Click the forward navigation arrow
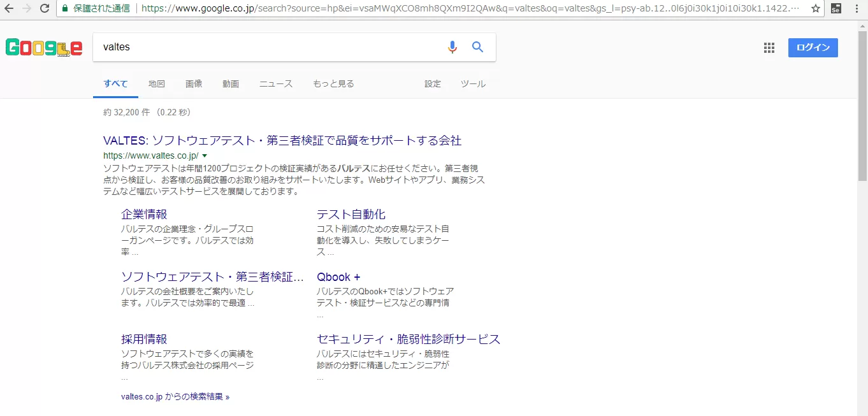868x416 pixels. 25,9
